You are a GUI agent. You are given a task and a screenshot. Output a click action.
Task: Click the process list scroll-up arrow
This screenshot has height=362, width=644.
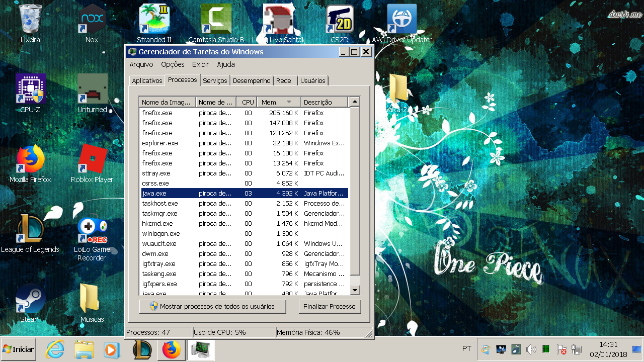[355, 102]
